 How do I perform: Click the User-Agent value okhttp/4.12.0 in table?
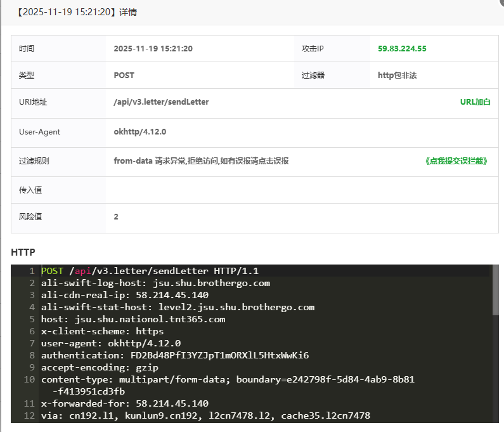139,132
